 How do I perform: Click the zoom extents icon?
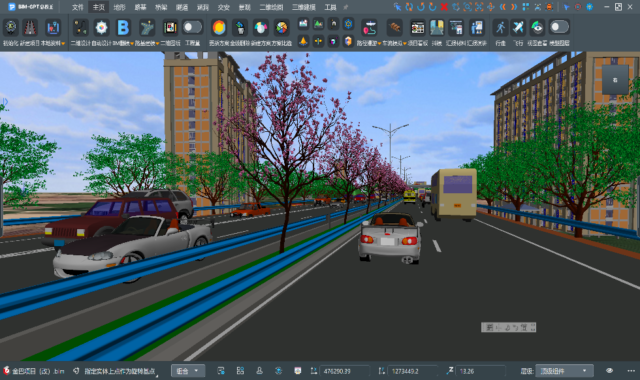pyautogui.click(x=479, y=7)
